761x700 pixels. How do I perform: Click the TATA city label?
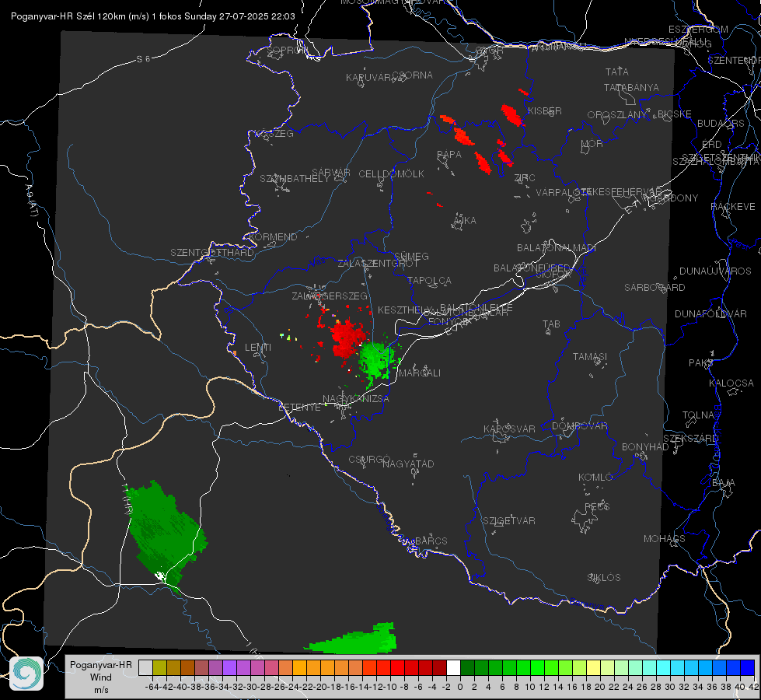617,72
